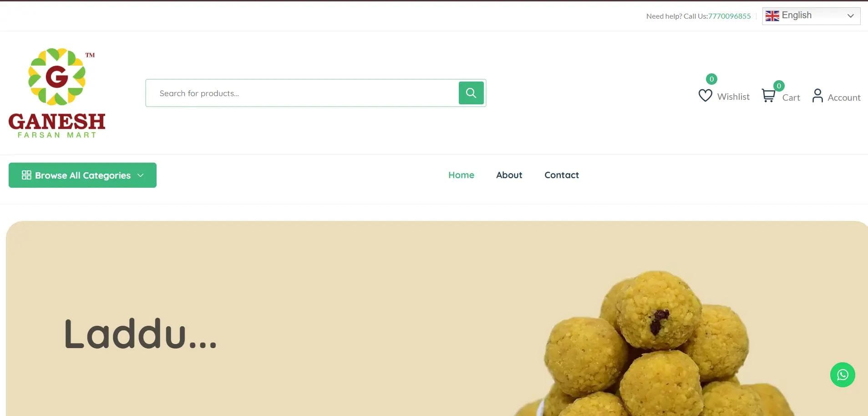Click the Account person icon
Image resolution: width=868 pixels, height=416 pixels.
817,96
